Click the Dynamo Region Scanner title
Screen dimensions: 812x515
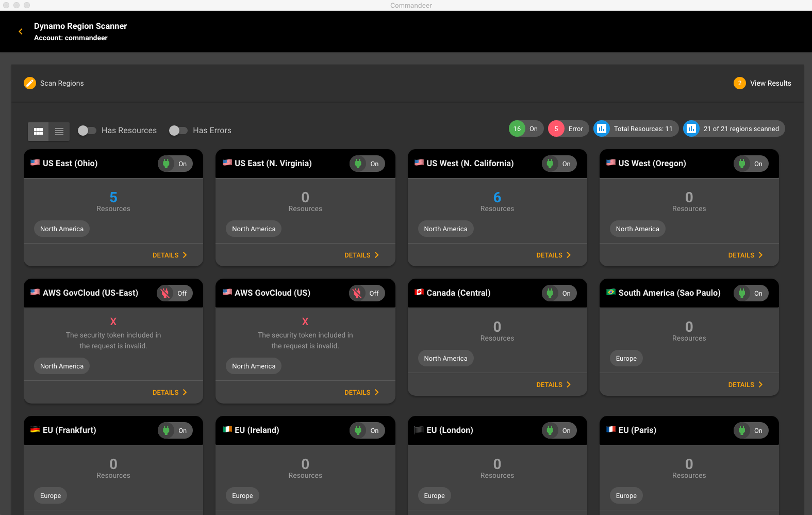(x=80, y=26)
